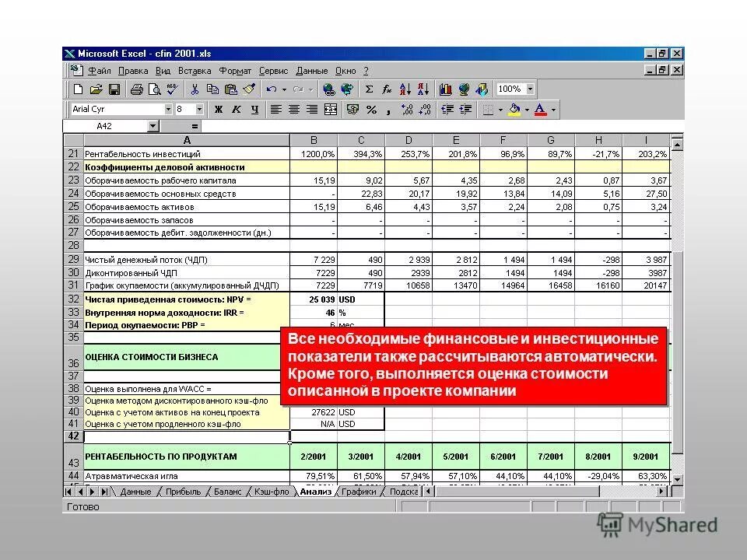Apply the comma thousands separator style
Screen dimensions: 747x560
389,110
